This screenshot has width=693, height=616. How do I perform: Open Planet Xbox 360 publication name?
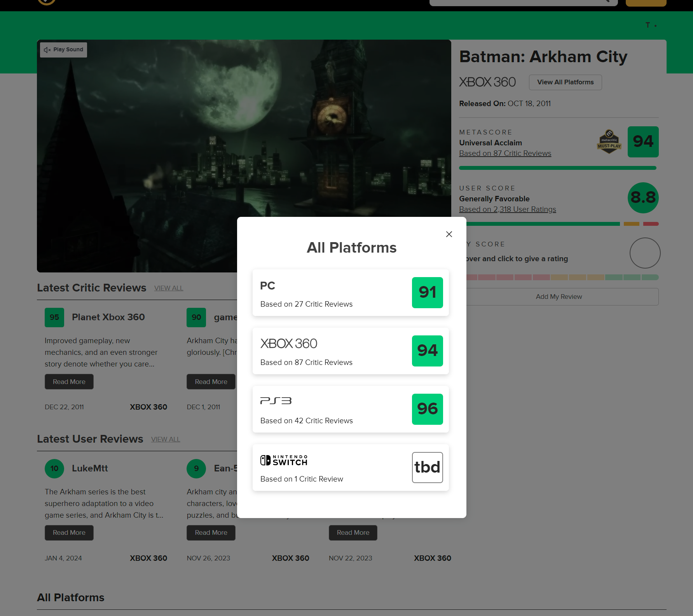pyautogui.click(x=108, y=317)
